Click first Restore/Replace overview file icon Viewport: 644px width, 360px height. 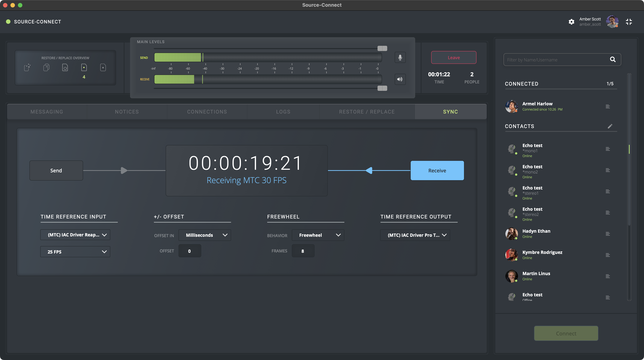pos(27,67)
